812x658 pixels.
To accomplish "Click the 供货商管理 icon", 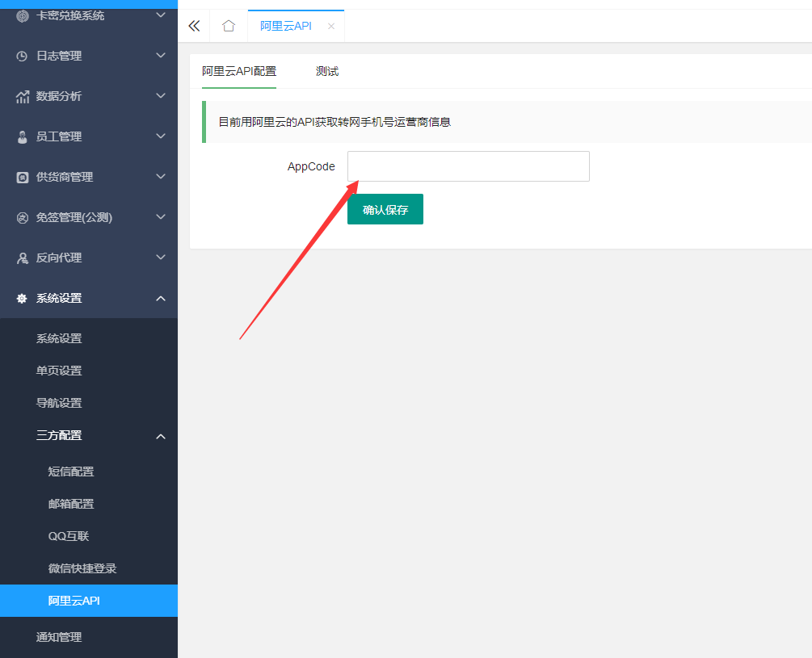I will pyautogui.click(x=23, y=178).
